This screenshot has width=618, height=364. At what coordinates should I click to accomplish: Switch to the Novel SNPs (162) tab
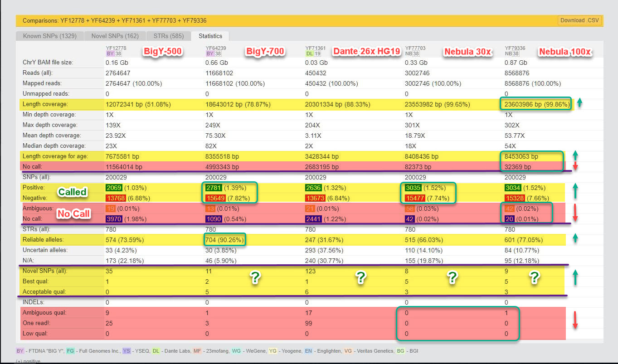pyautogui.click(x=115, y=36)
